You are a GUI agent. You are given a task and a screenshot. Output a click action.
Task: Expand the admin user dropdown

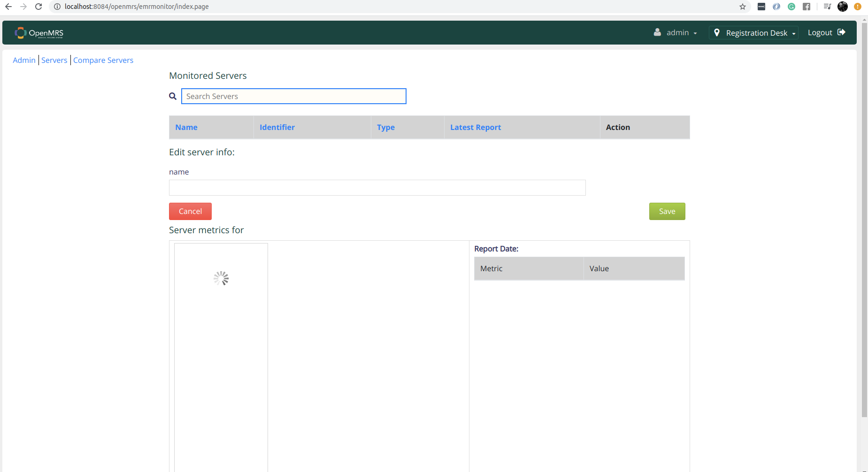coord(676,32)
